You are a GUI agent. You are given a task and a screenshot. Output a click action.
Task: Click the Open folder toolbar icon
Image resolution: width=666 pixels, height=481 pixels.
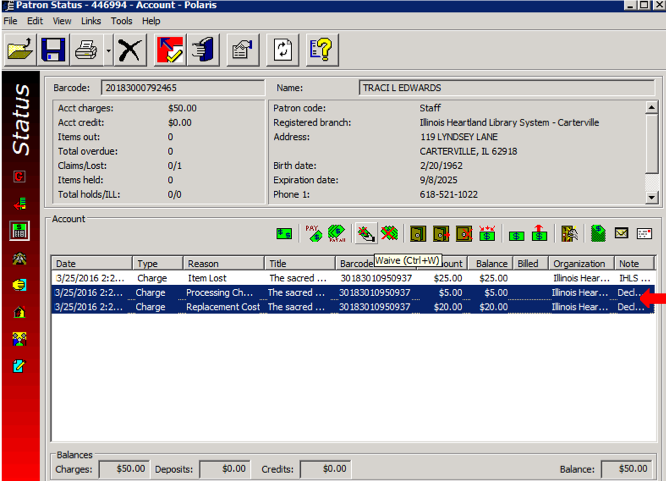click(x=20, y=50)
